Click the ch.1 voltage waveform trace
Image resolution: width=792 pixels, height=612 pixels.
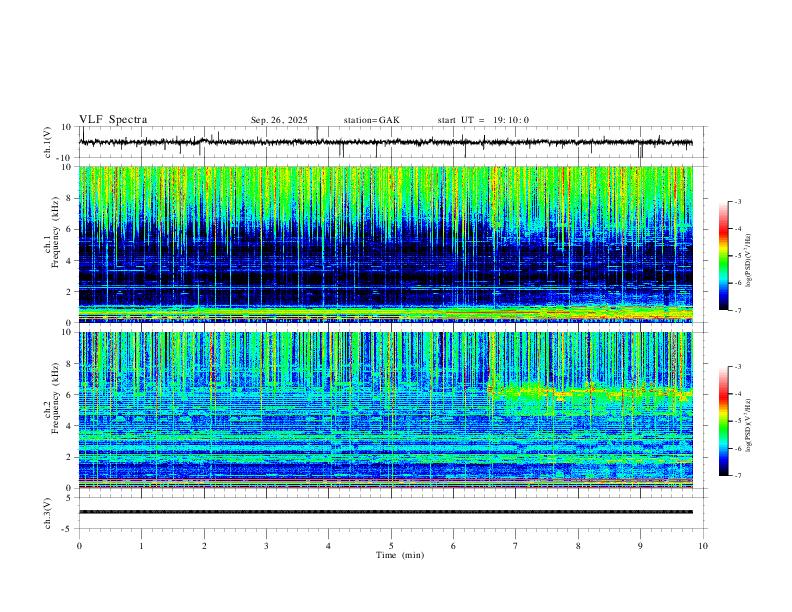pos(385,142)
